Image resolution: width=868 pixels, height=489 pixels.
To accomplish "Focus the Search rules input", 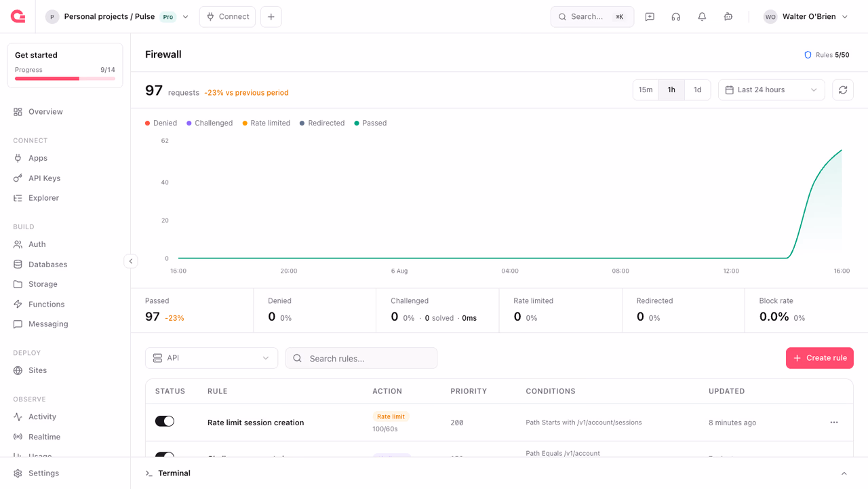I will click(361, 358).
